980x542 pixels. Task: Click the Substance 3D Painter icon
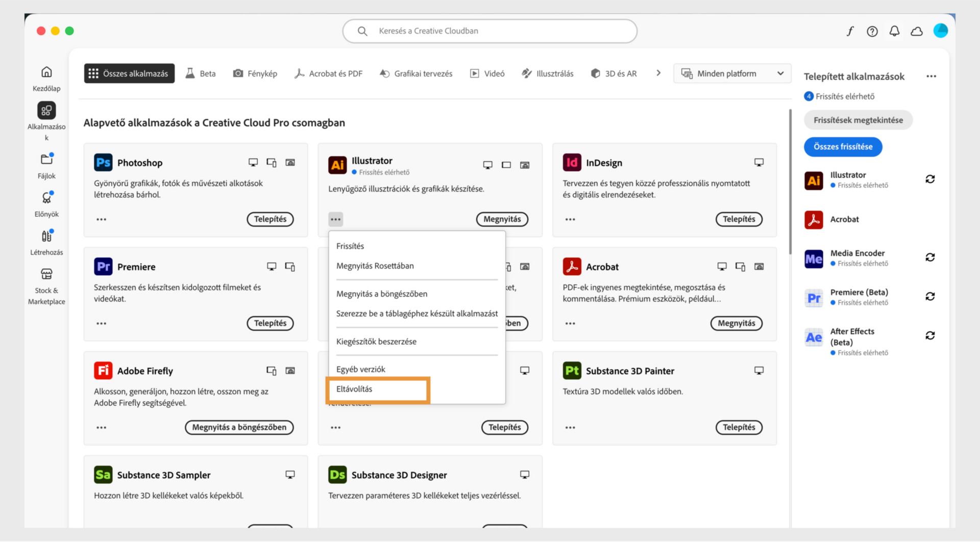pyautogui.click(x=572, y=371)
